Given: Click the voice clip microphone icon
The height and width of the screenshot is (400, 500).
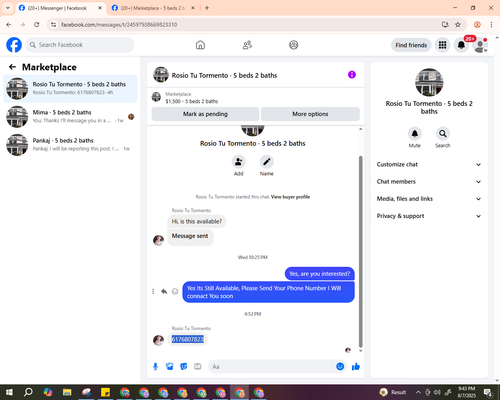Looking at the screenshot, I should [x=155, y=367].
